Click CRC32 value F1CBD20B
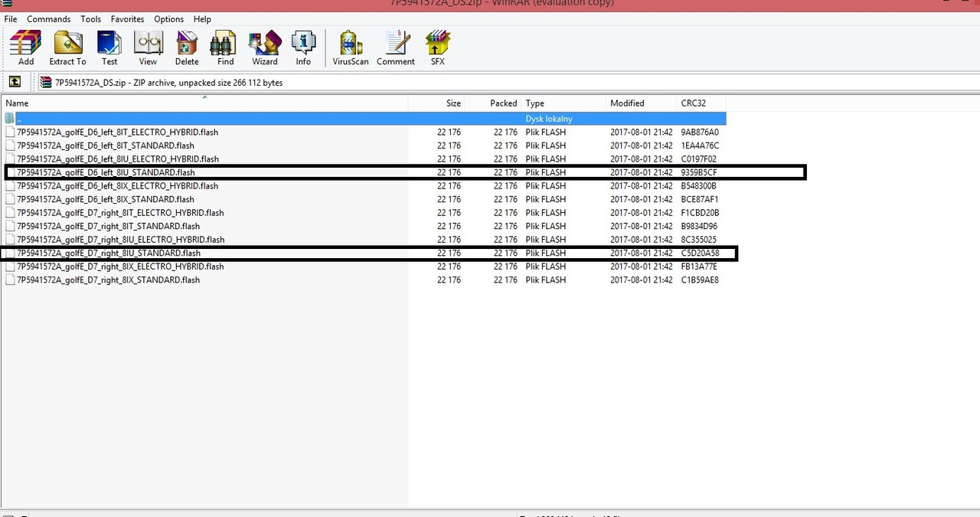This screenshot has height=517, width=980. coord(700,213)
